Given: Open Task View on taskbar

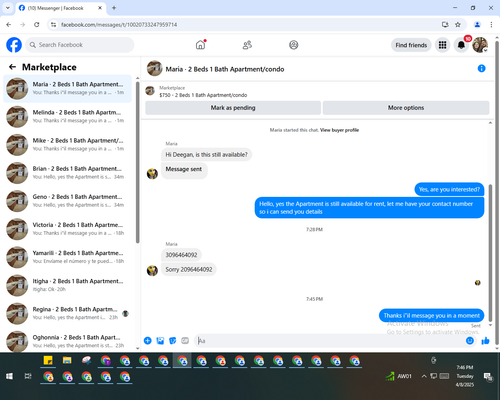Looking at the screenshot, I should point(28,376).
